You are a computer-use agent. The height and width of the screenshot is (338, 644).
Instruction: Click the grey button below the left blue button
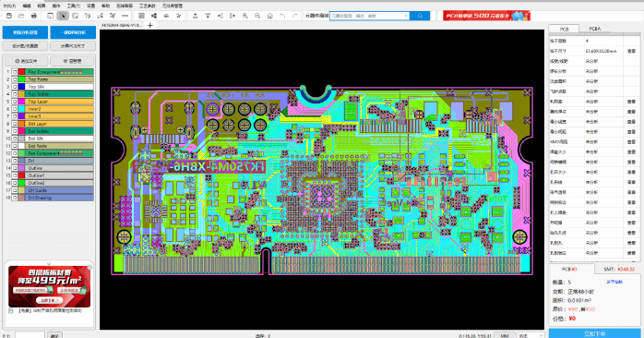pos(25,46)
